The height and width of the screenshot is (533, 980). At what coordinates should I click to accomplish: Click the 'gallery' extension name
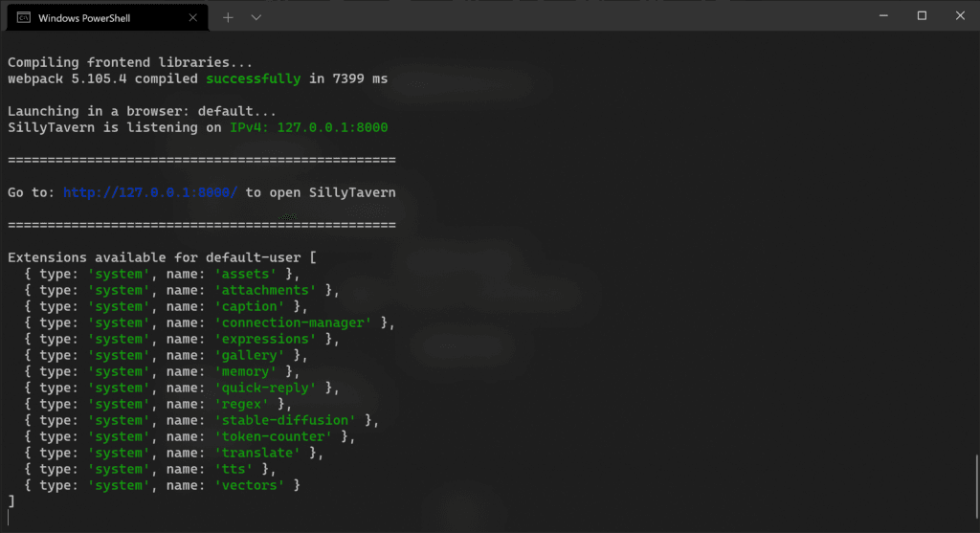click(x=250, y=355)
